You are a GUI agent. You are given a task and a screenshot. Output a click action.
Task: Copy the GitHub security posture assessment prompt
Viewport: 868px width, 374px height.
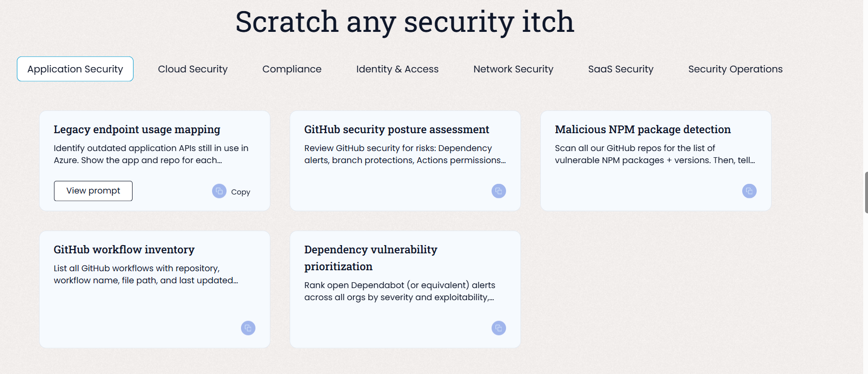[499, 191]
